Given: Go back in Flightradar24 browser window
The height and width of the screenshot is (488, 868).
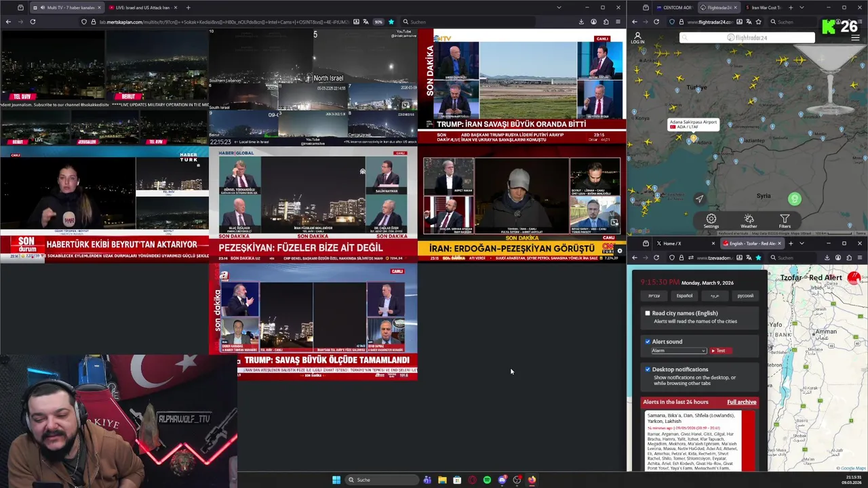Looking at the screenshot, I should point(635,22).
